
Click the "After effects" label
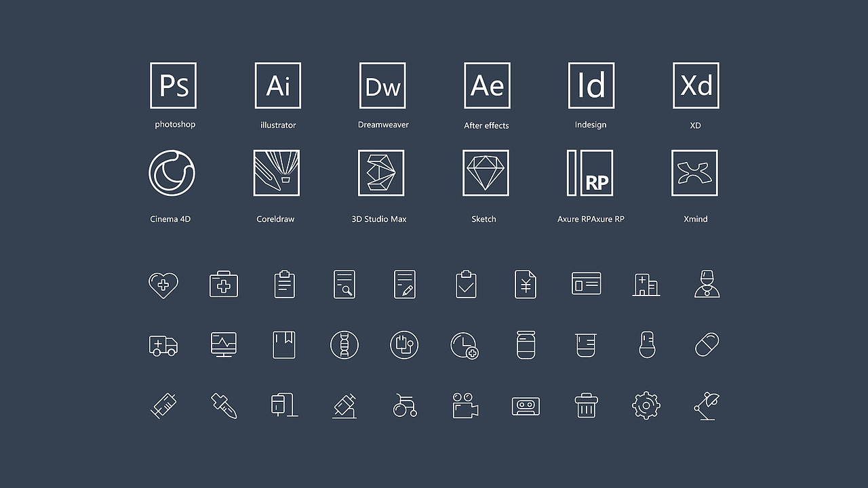(x=486, y=125)
